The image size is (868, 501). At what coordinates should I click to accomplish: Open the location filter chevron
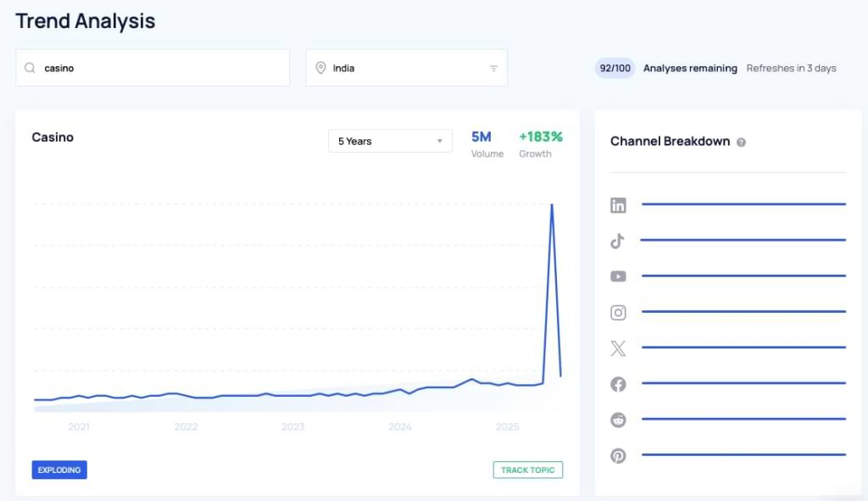click(x=494, y=68)
